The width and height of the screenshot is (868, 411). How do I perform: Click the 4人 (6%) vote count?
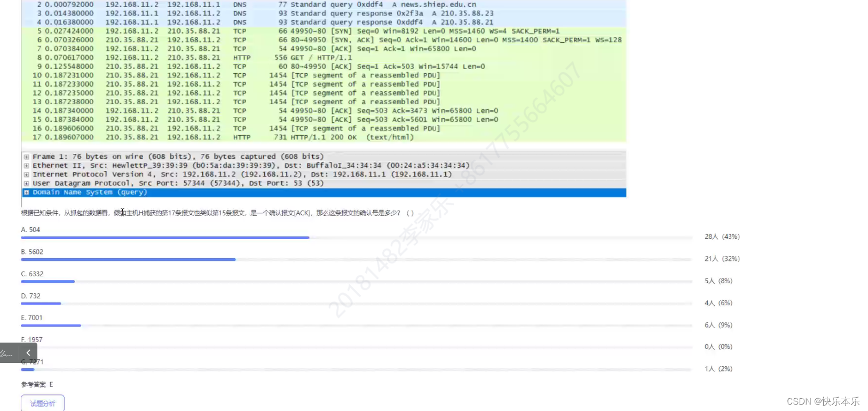pyautogui.click(x=718, y=303)
